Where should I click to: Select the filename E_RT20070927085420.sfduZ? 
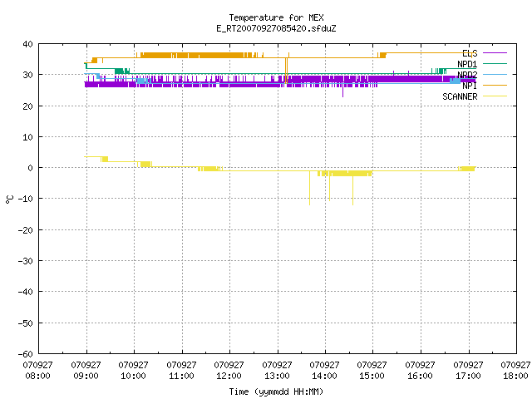[x=276, y=28]
